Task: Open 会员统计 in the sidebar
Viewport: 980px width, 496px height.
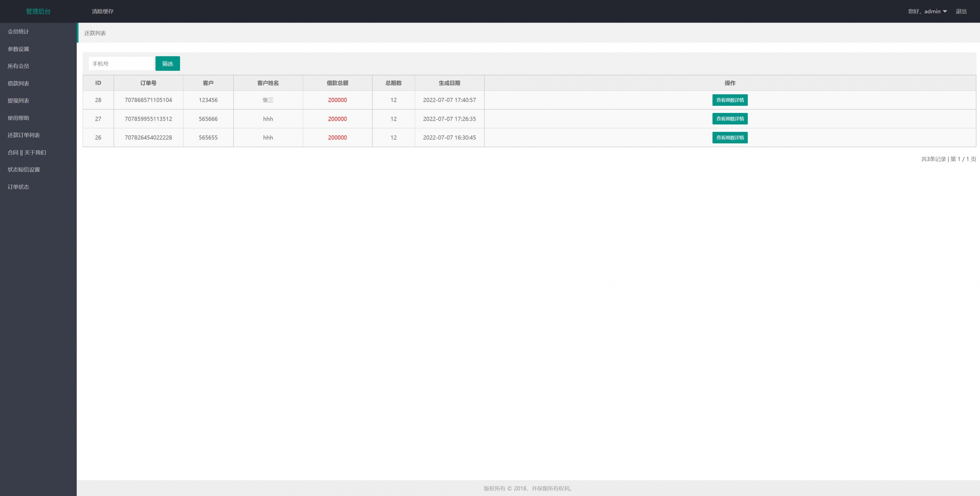Action: tap(18, 32)
